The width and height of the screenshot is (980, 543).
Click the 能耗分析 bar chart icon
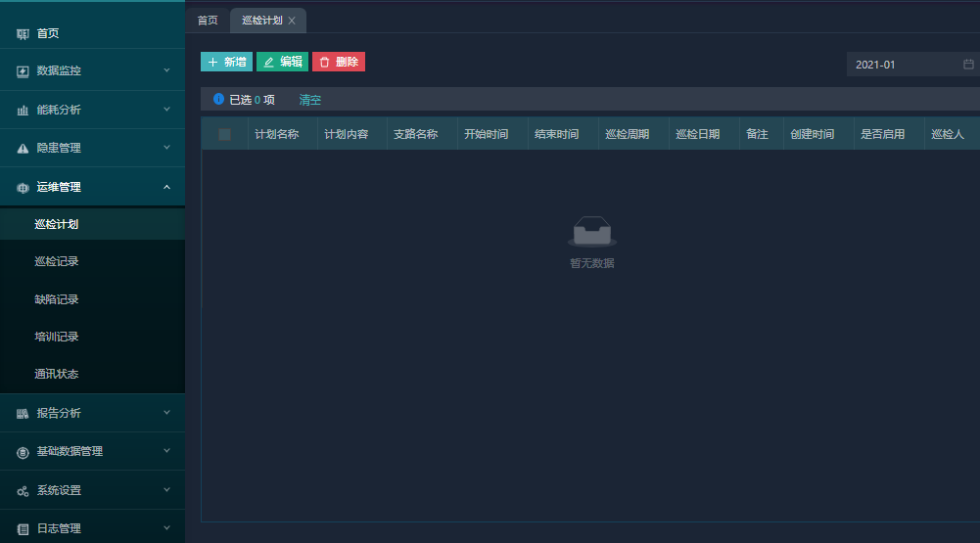tap(23, 111)
